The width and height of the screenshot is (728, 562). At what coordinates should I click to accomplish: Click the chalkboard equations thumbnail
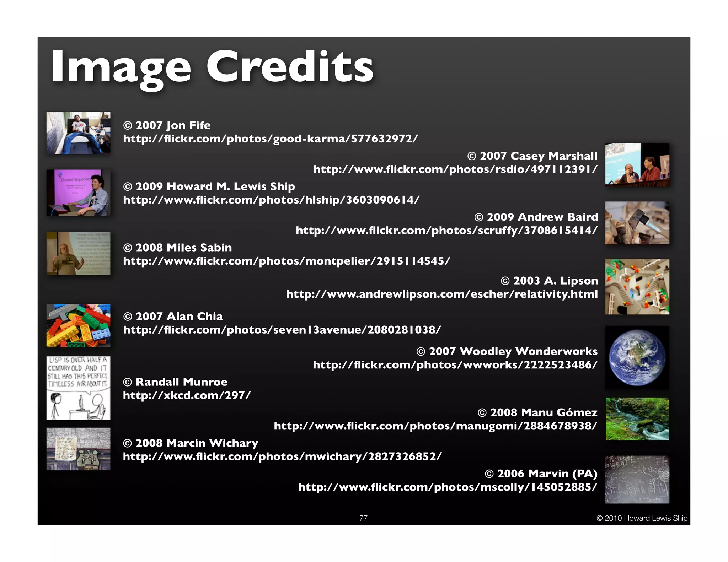[637, 479]
